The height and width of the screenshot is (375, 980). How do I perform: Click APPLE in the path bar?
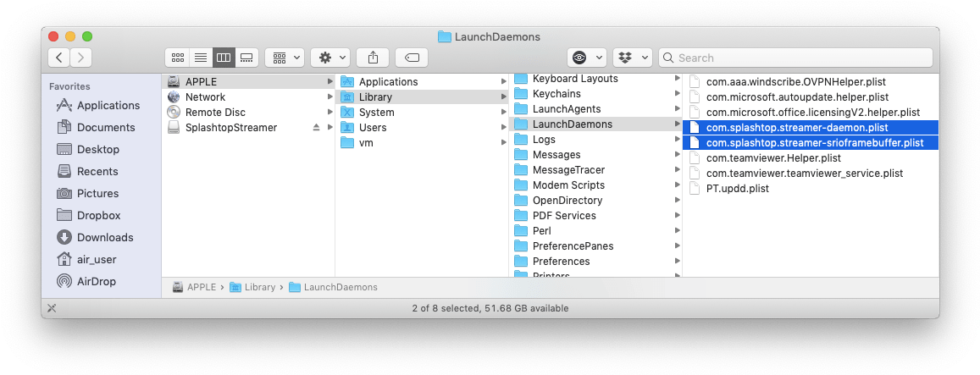[x=194, y=288]
